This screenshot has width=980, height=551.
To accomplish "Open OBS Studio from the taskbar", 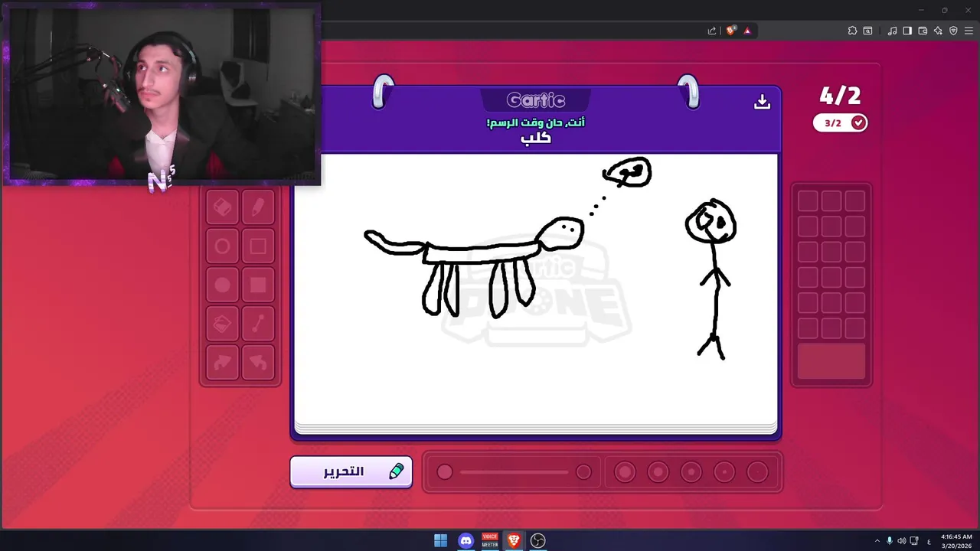I will (538, 540).
